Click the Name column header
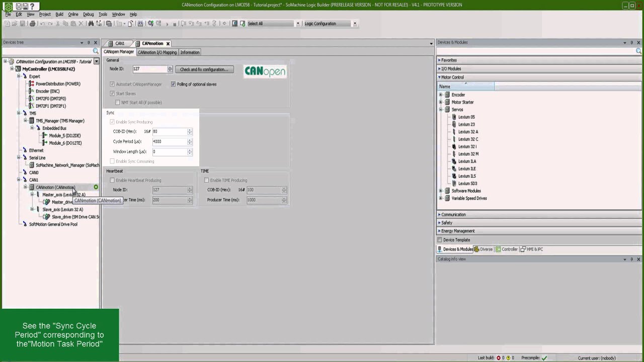The height and width of the screenshot is (362, 644). pos(466,86)
